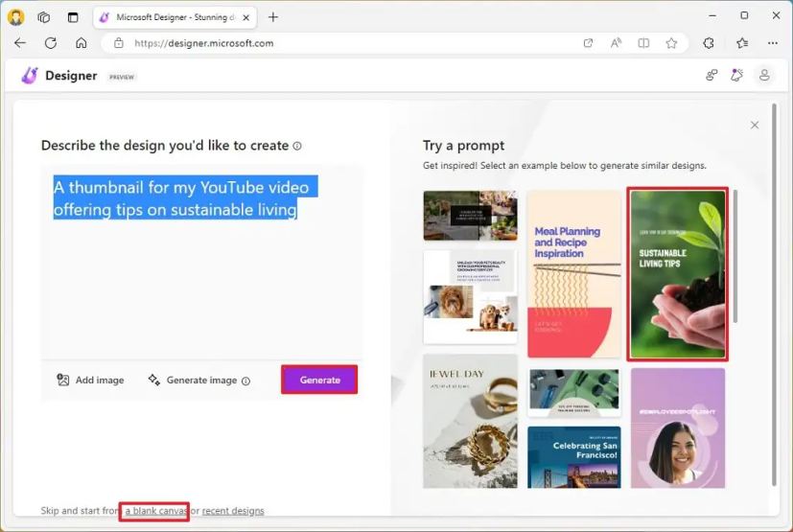Select the Celebrating San Francisco example

click(x=574, y=457)
